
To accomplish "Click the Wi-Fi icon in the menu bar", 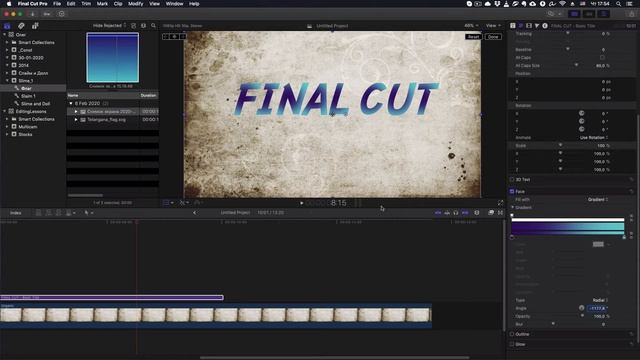I will tap(562, 4).
